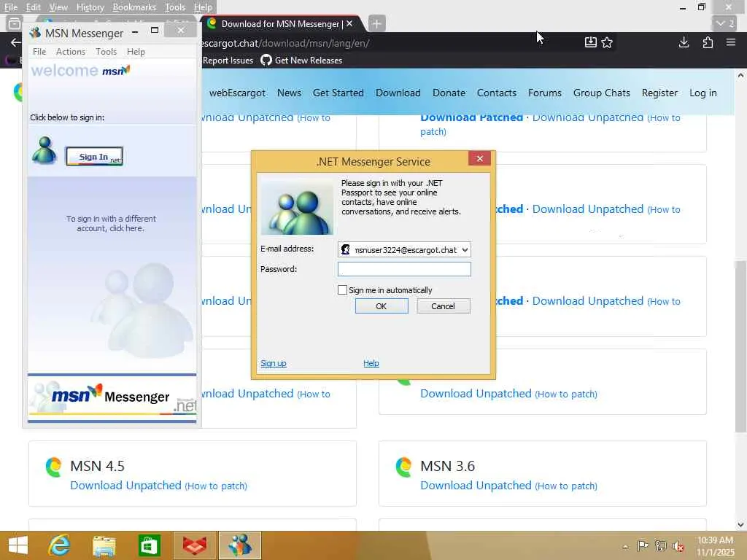The width and height of the screenshot is (747, 560).
Task: Click Log in on the site header
Action: (x=703, y=93)
